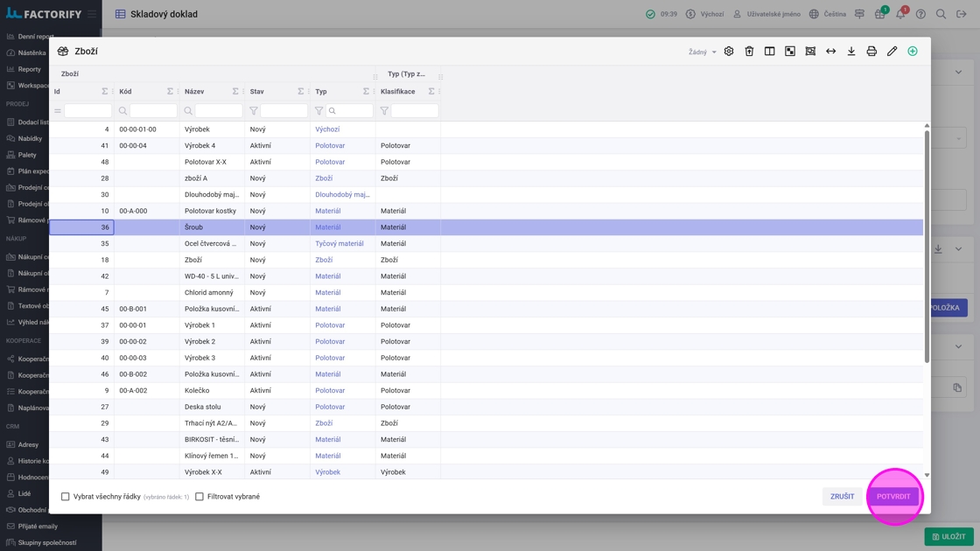The image size is (980, 551).
Task: Click the trash delete icon in toolbar
Action: (749, 52)
